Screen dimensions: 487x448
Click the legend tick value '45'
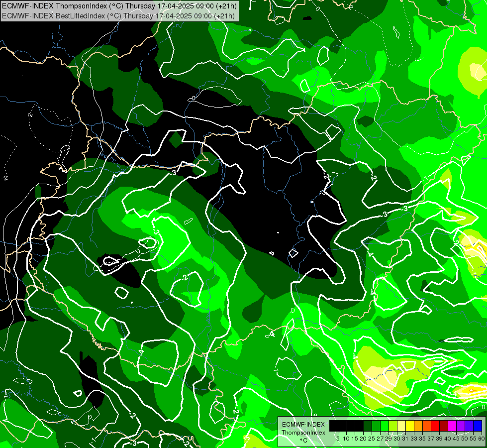(456, 439)
